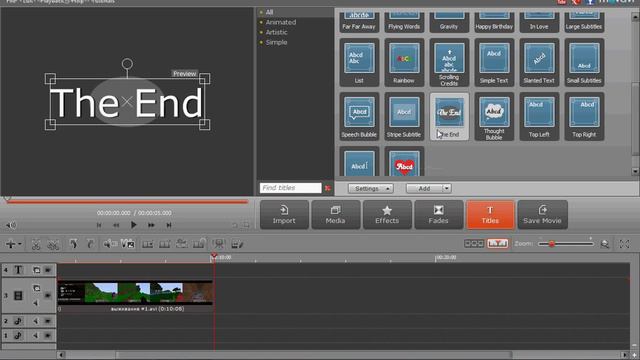Viewport: 640px width, 360px height.
Task: Toggle visibility of title track 4
Action: tap(48, 270)
